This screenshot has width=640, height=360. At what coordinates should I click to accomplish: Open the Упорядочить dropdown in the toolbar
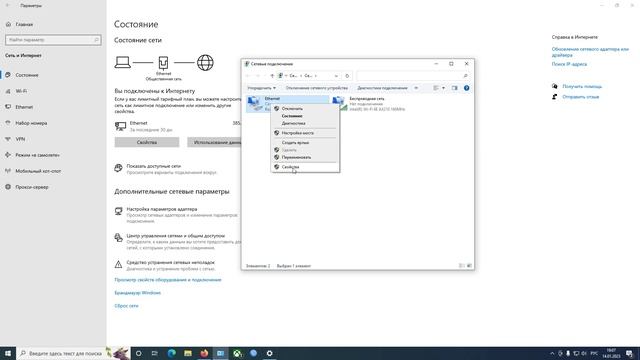[261, 88]
